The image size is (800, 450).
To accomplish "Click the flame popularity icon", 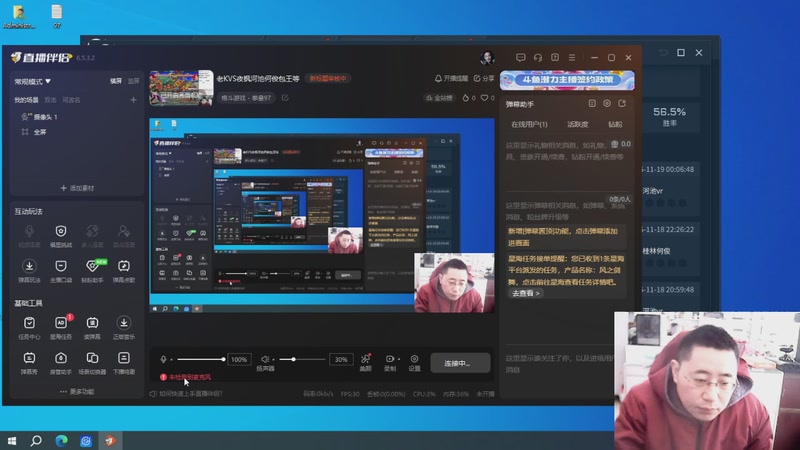I will coord(465,97).
